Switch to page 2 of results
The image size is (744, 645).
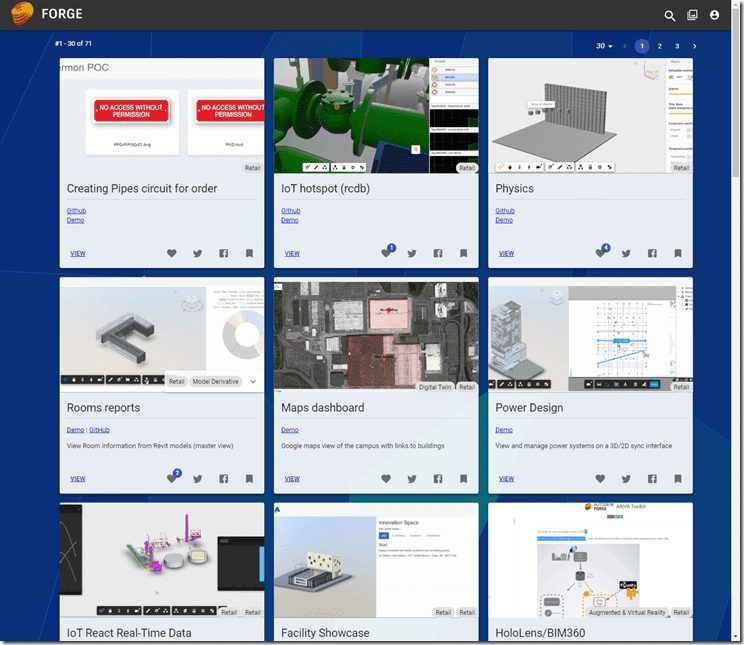tap(659, 46)
